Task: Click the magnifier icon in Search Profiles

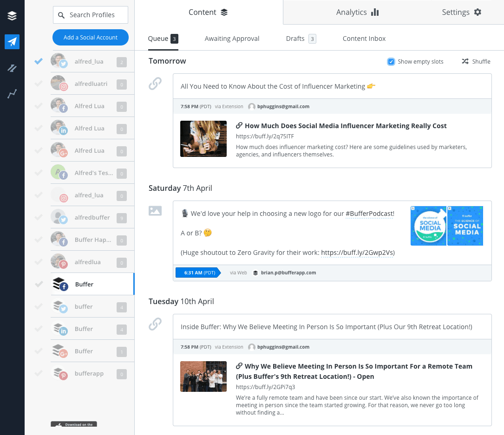Action: point(61,15)
